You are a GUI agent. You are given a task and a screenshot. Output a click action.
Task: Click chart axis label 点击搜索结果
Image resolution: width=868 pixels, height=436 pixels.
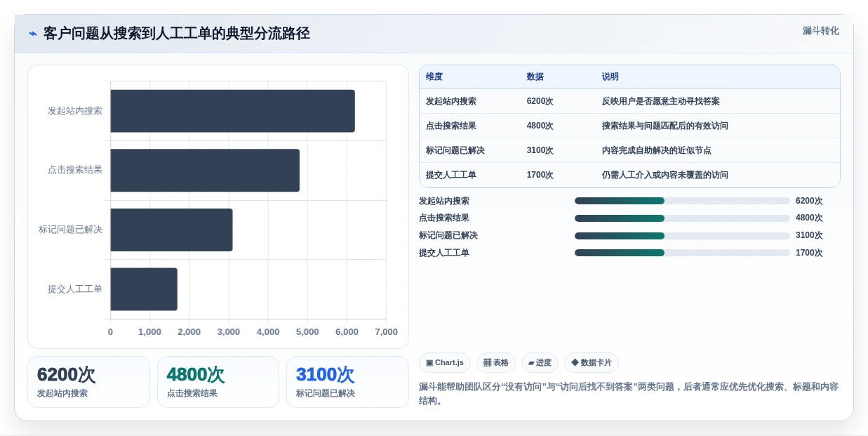[75, 170]
